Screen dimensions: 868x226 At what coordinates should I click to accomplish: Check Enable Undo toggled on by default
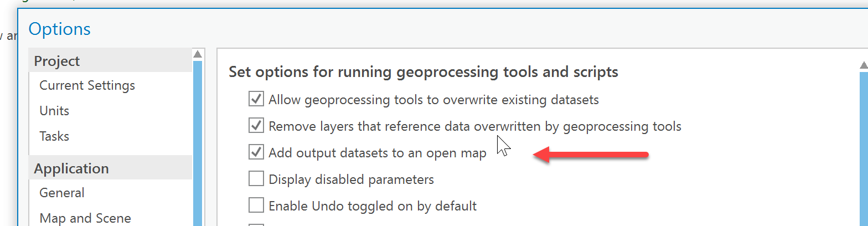(x=256, y=206)
